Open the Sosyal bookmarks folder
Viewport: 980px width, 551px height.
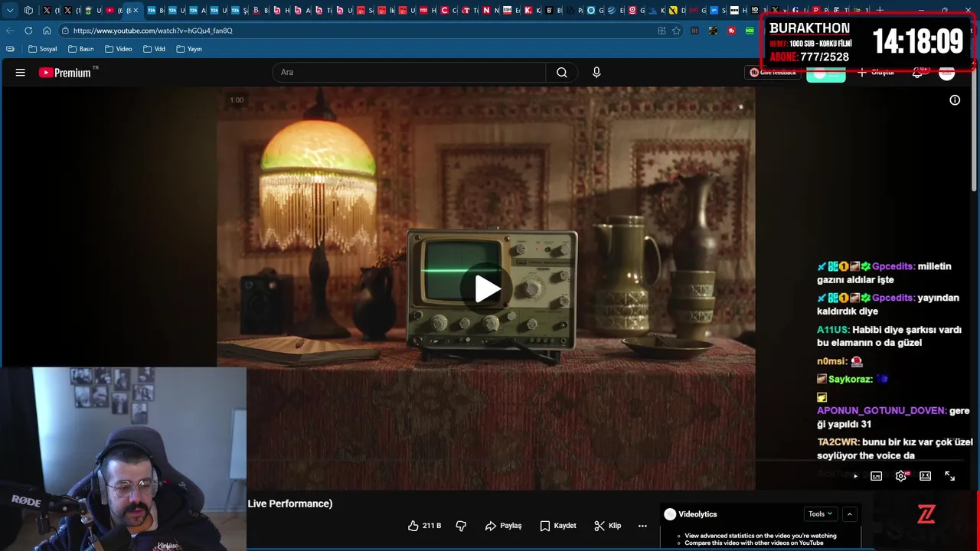(x=43, y=49)
